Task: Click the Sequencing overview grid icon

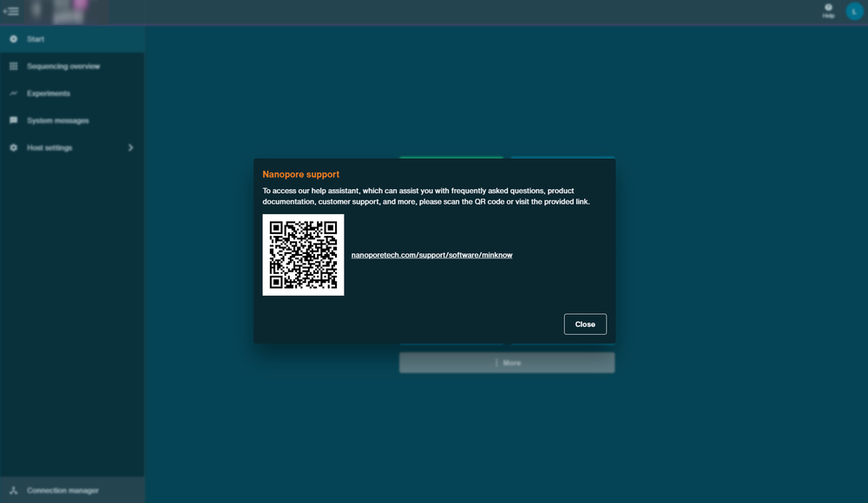Action: (13, 67)
